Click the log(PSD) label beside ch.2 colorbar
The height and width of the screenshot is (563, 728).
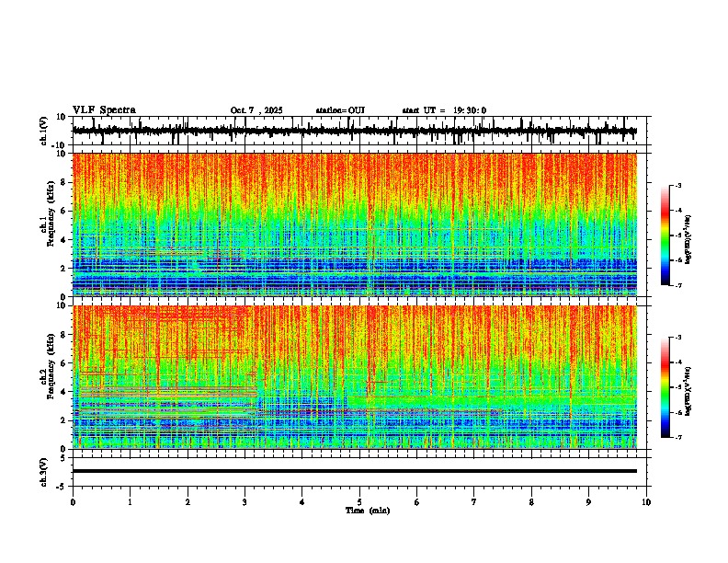coord(688,391)
